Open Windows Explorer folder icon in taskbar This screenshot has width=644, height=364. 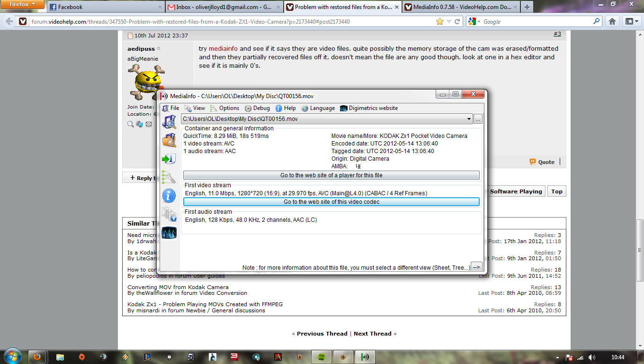[x=60, y=356]
